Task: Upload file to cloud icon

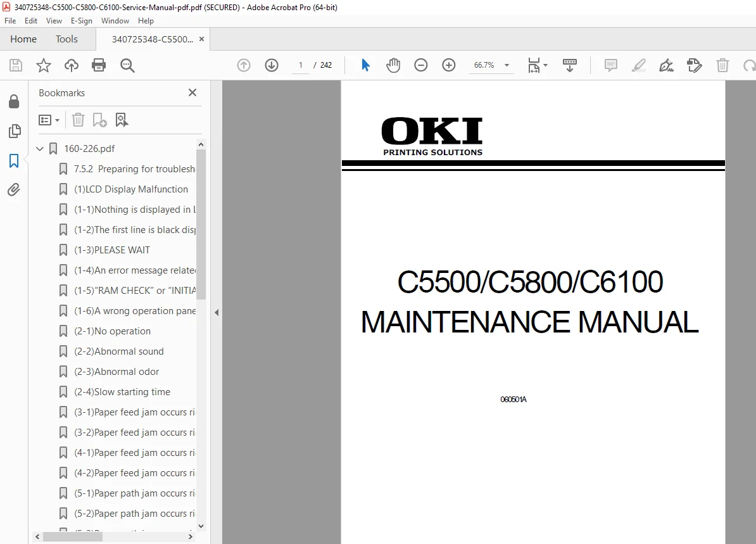Action: coord(72,65)
